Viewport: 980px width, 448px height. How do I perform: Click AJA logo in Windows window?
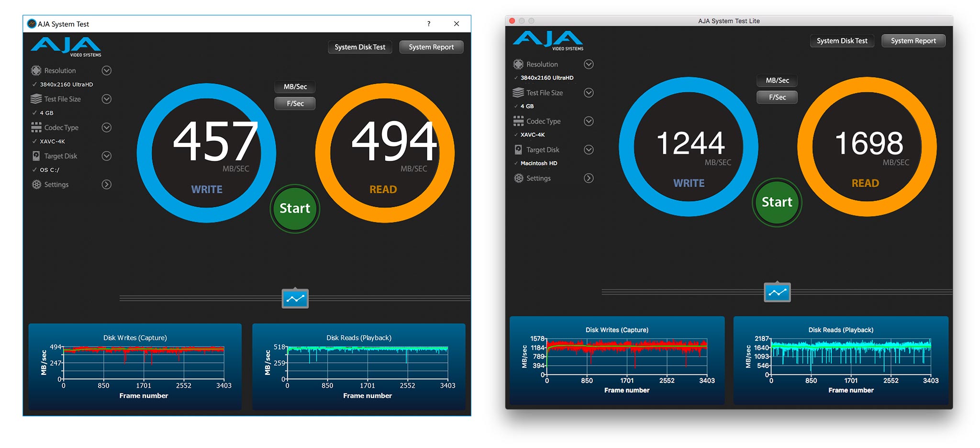(66, 47)
